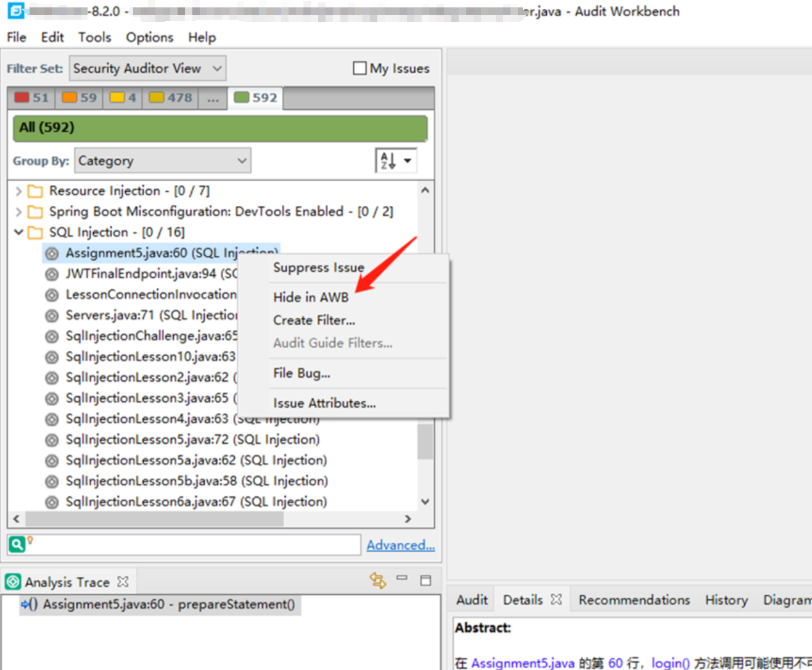Select the SqlInjectionLesson10.java:63 issue
Viewport: 812px width, 670px height.
(x=151, y=356)
